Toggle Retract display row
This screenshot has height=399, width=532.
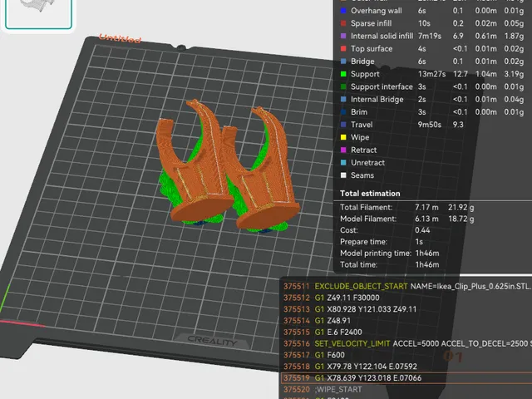[432, 150]
